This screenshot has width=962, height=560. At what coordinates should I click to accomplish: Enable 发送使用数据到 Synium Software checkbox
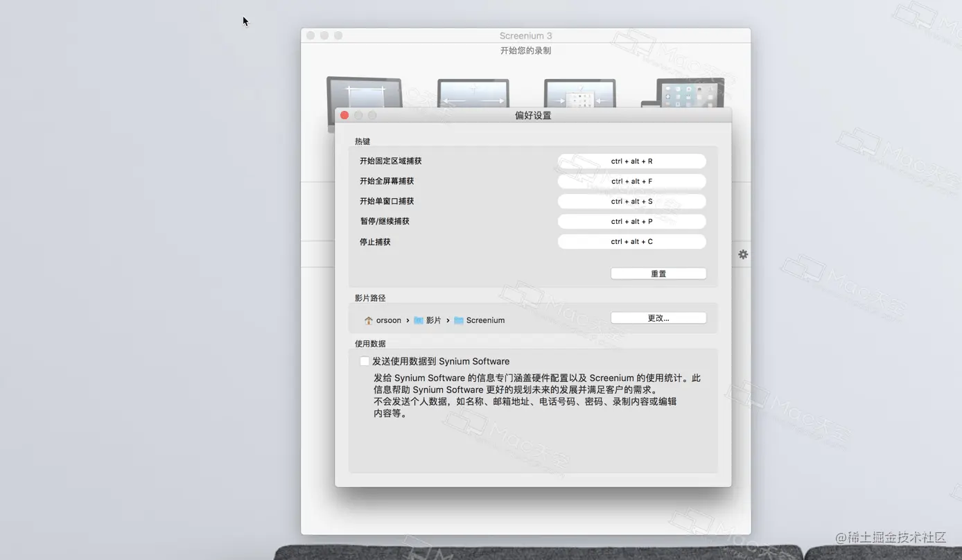(365, 361)
